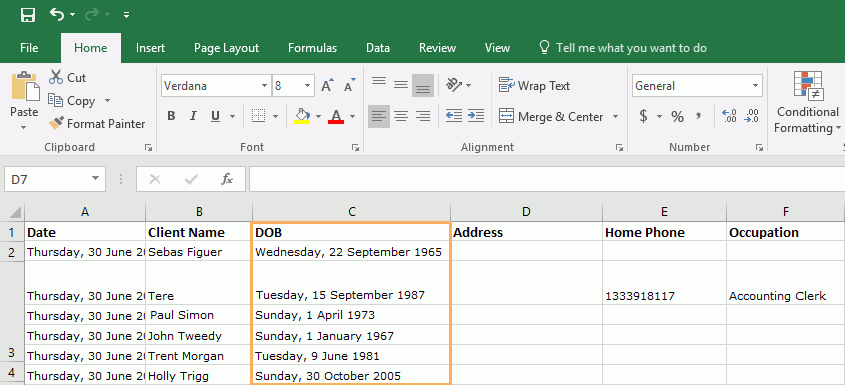This screenshot has height=385, width=845.
Task: Click the Middle Align icon
Action: (x=400, y=85)
